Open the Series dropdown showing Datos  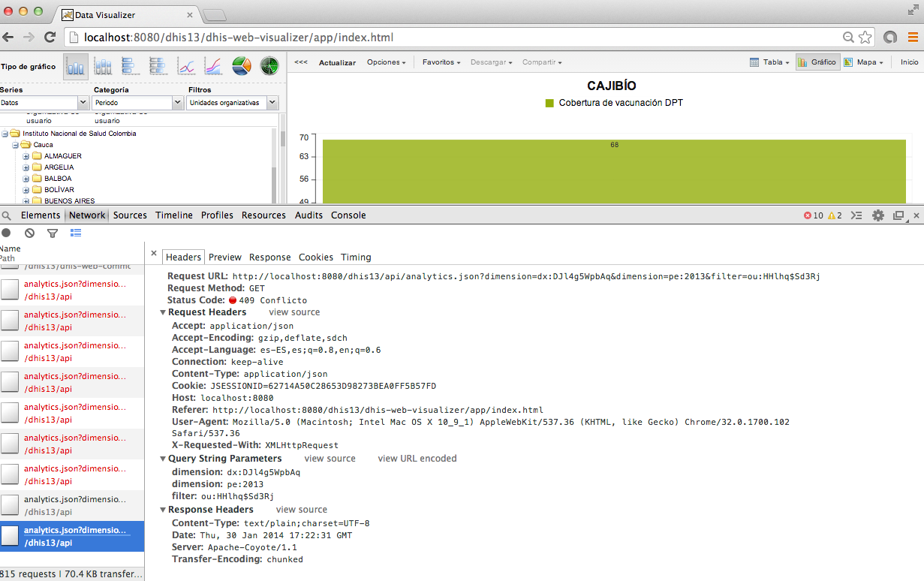(x=44, y=102)
